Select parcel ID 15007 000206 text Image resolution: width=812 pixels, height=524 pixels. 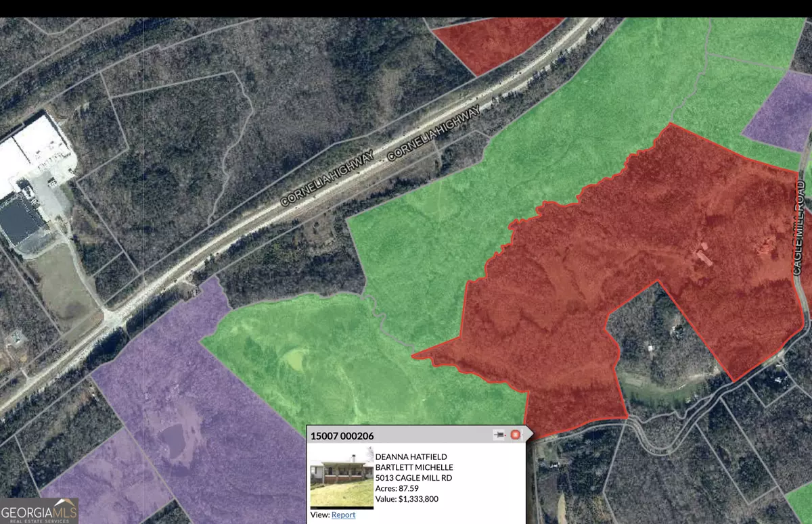coord(342,436)
